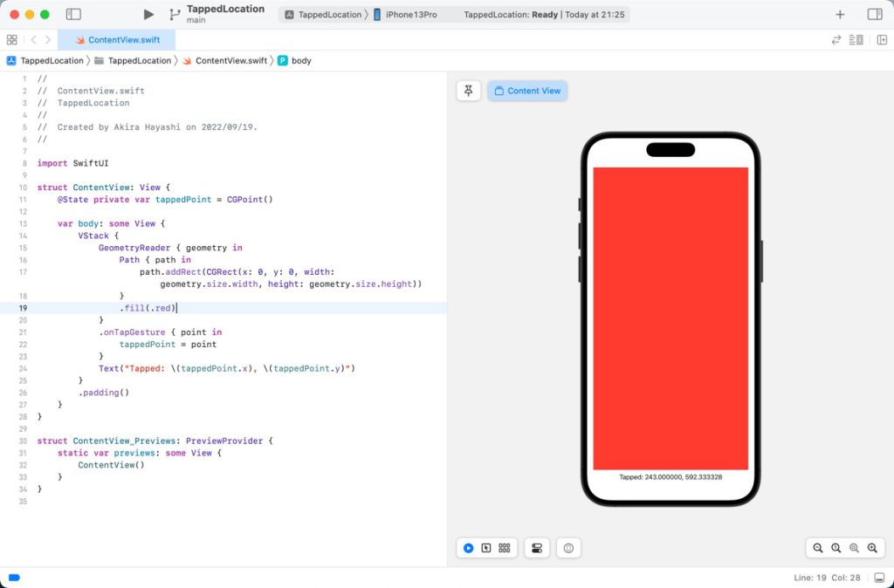Click the Text("Tapped: ...") code line
The image size is (894, 588).
coord(227,369)
